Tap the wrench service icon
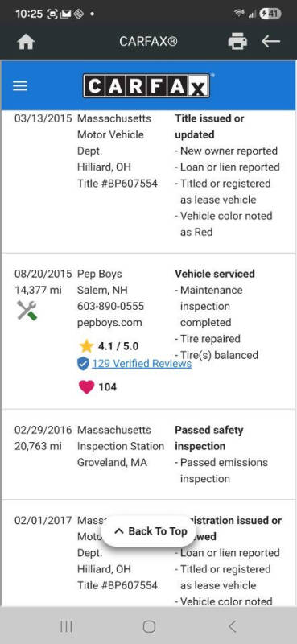297x644 pixels. (x=27, y=310)
